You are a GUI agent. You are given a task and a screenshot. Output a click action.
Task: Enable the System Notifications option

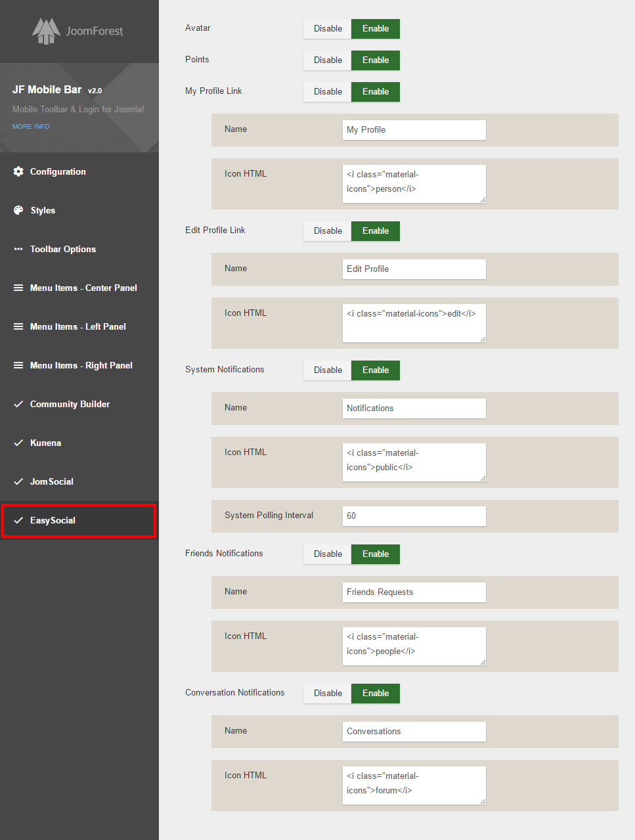pos(376,370)
